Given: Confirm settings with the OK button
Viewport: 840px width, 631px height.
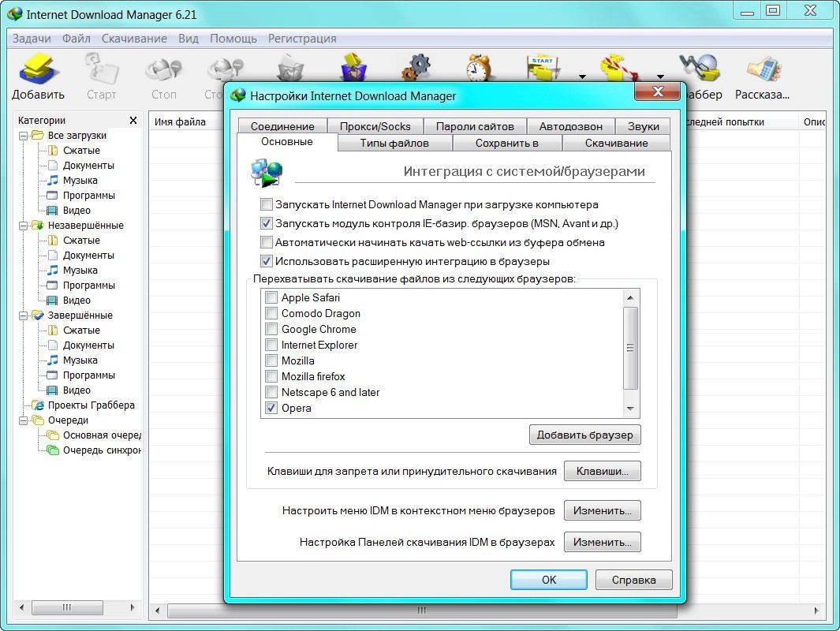Looking at the screenshot, I should pyautogui.click(x=549, y=580).
